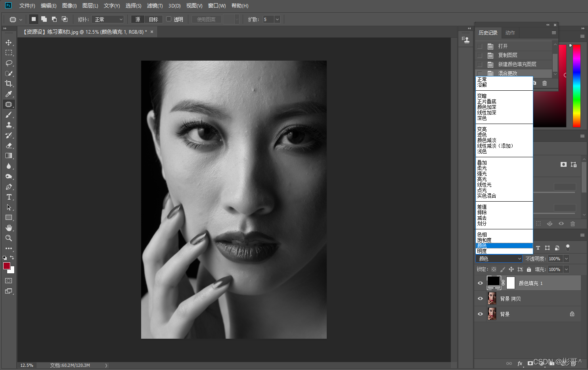Hide the 背景 拷贝 layer
Screen dimensions: 588x370
tap(480, 299)
